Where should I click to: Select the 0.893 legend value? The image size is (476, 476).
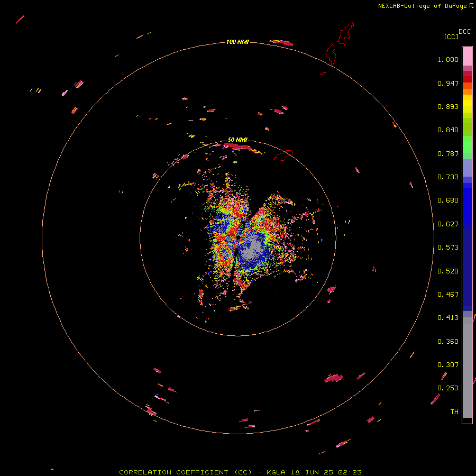coord(448,106)
